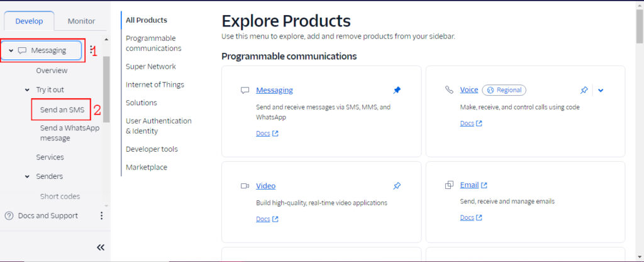Image resolution: width=644 pixels, height=262 pixels.
Task: Click the sidebar vertical scrollbar thumb
Action: [106, 89]
